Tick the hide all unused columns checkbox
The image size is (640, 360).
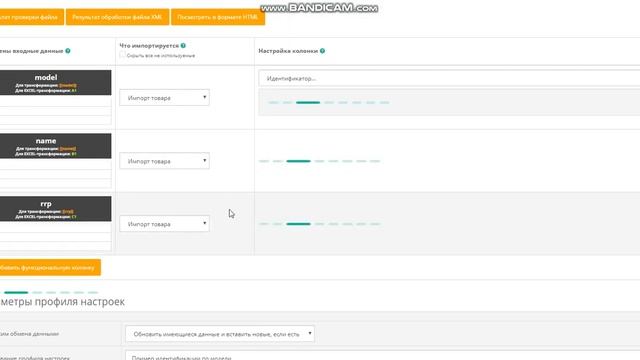pyautogui.click(x=122, y=55)
